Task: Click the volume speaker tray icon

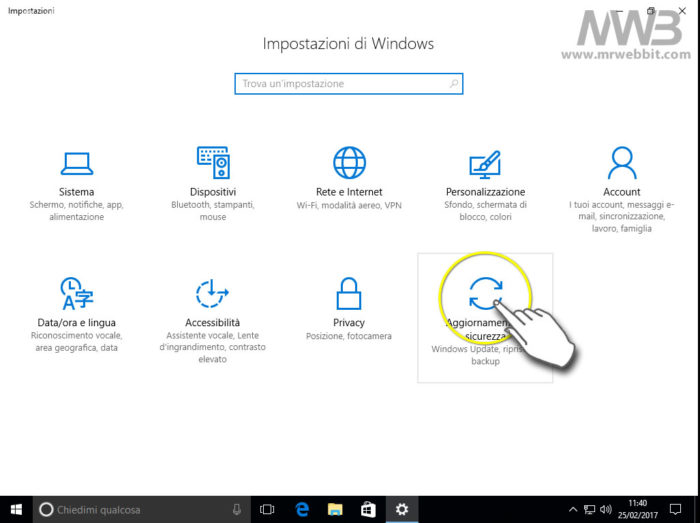Action: coord(606,510)
